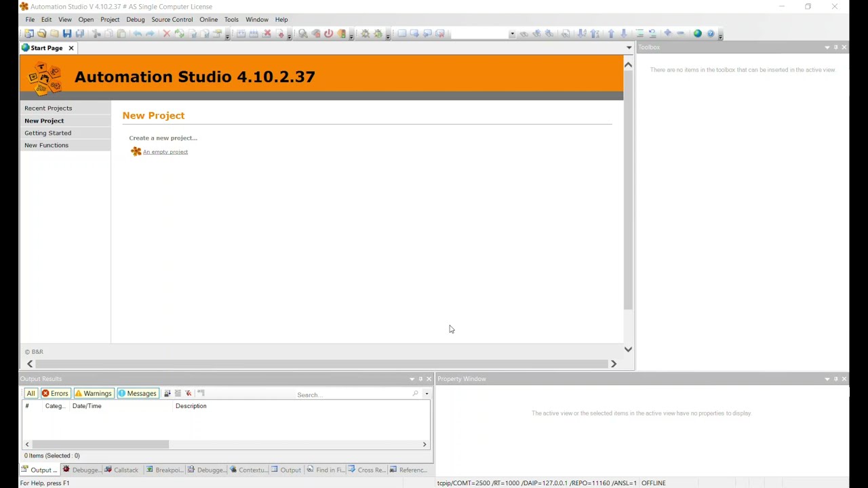Click the Undo arrow icon
Screen dimensions: 868x488
click(x=138, y=33)
